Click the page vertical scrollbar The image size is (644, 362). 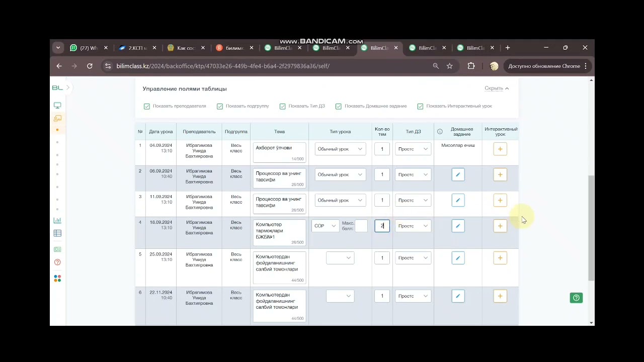(591, 228)
